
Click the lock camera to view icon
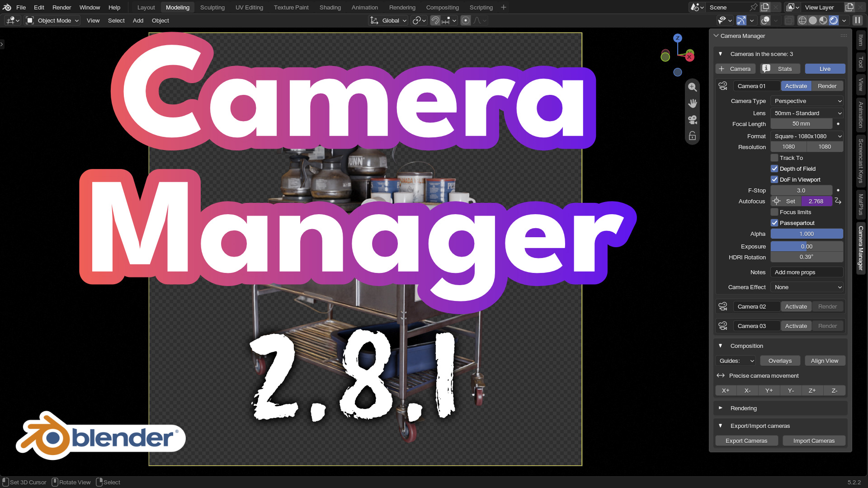pyautogui.click(x=692, y=136)
